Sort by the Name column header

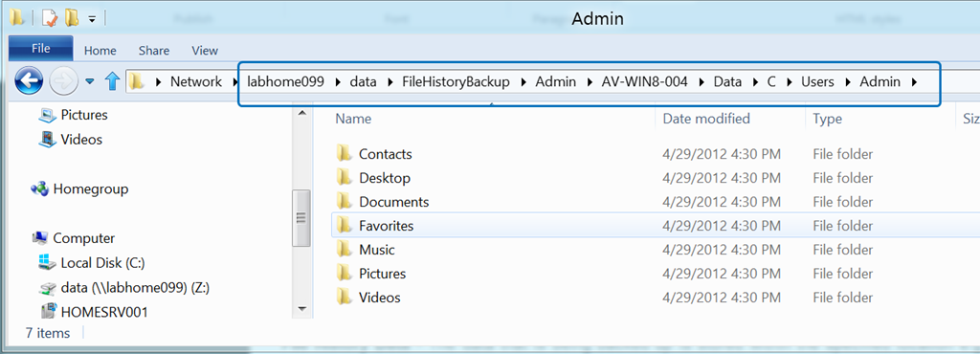click(x=353, y=119)
